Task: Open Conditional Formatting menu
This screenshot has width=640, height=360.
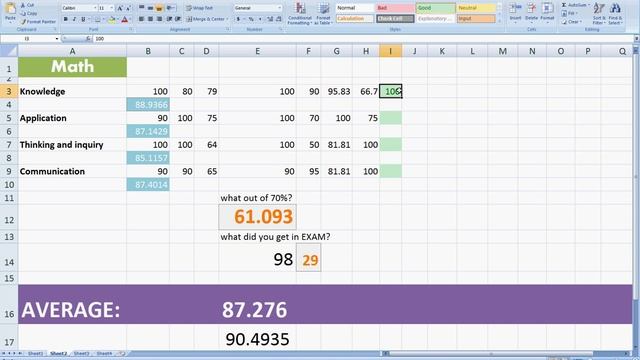Action: [x=300, y=13]
